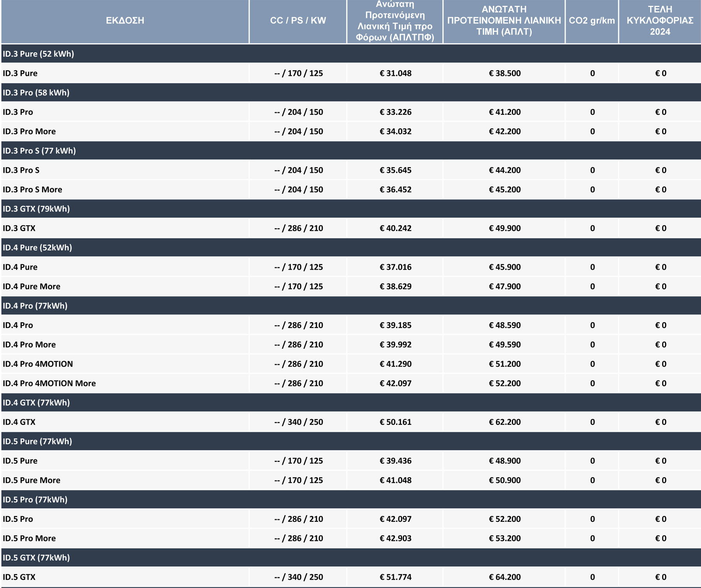This screenshot has width=701, height=588.
Task: Select the ID.4 Pro 4MOTION More row
Action: click(351, 383)
